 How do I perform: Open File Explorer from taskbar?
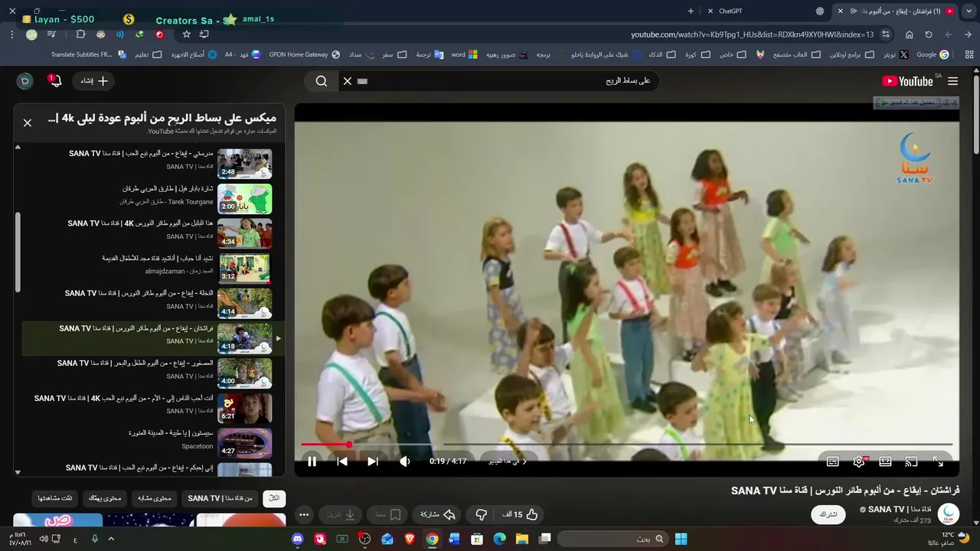pos(522,539)
